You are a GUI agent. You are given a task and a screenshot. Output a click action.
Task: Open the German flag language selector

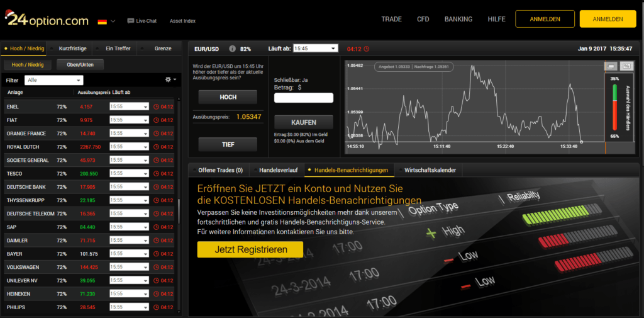pyautogui.click(x=106, y=21)
